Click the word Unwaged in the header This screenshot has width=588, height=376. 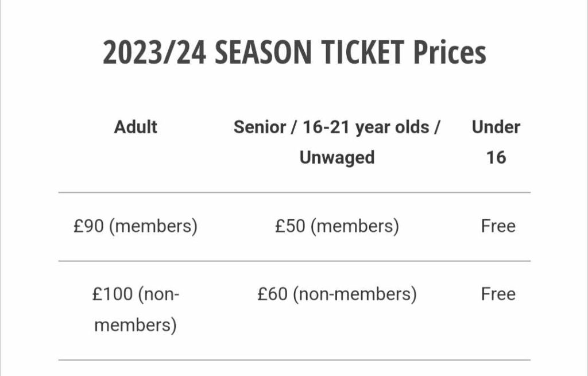tap(337, 157)
